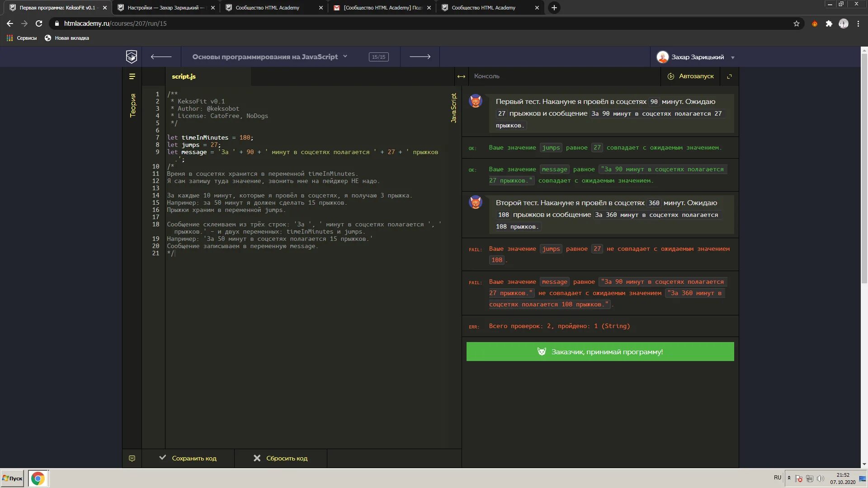Open the Теория vertical side tab
Image resolution: width=868 pixels, height=488 pixels.
(x=132, y=105)
